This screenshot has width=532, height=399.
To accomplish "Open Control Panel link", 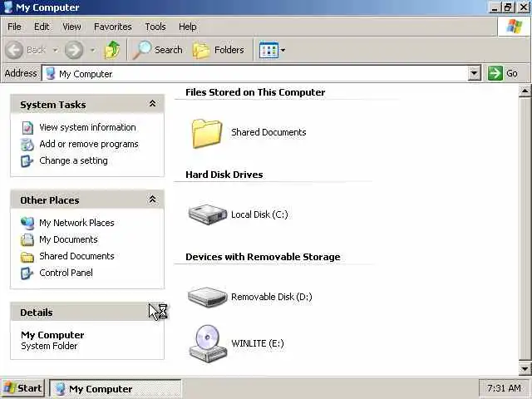I will (66, 273).
